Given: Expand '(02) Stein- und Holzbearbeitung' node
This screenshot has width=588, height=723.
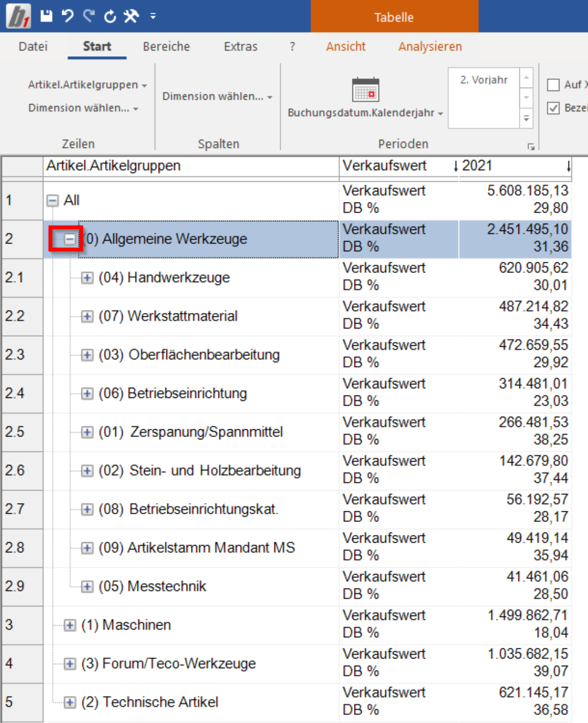Looking at the screenshot, I should coord(87,471).
